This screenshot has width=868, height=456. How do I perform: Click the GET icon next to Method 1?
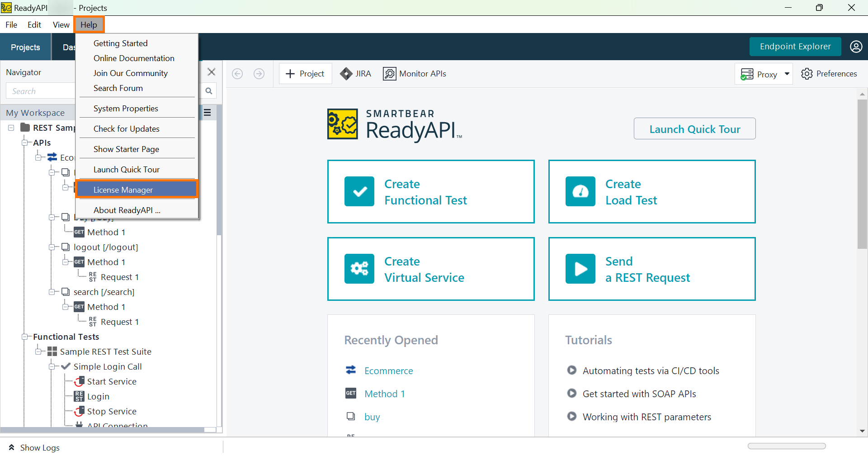pyautogui.click(x=351, y=393)
